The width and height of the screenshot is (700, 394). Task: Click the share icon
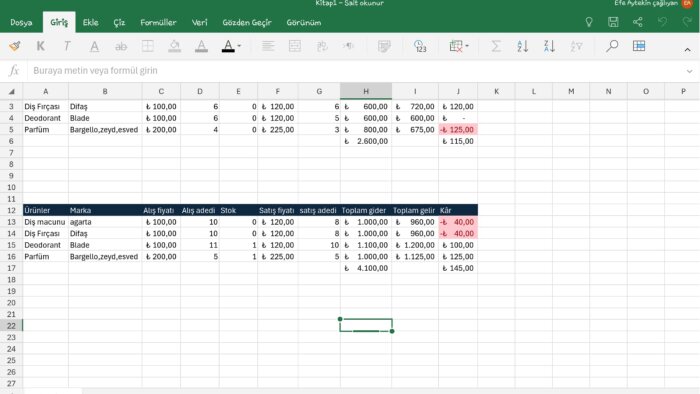pos(638,22)
